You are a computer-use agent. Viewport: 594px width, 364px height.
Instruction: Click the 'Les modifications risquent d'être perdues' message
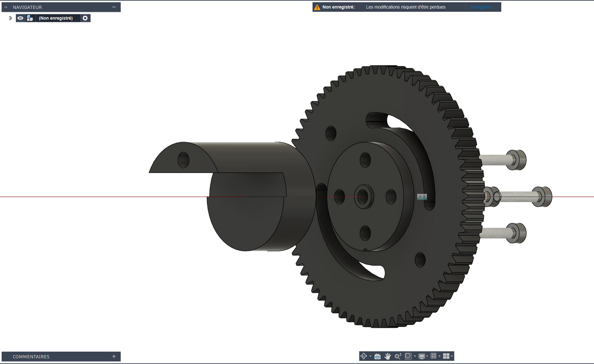click(x=406, y=7)
